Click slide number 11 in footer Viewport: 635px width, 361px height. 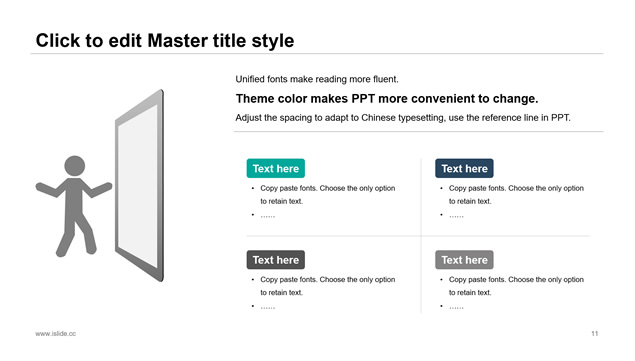(595, 333)
